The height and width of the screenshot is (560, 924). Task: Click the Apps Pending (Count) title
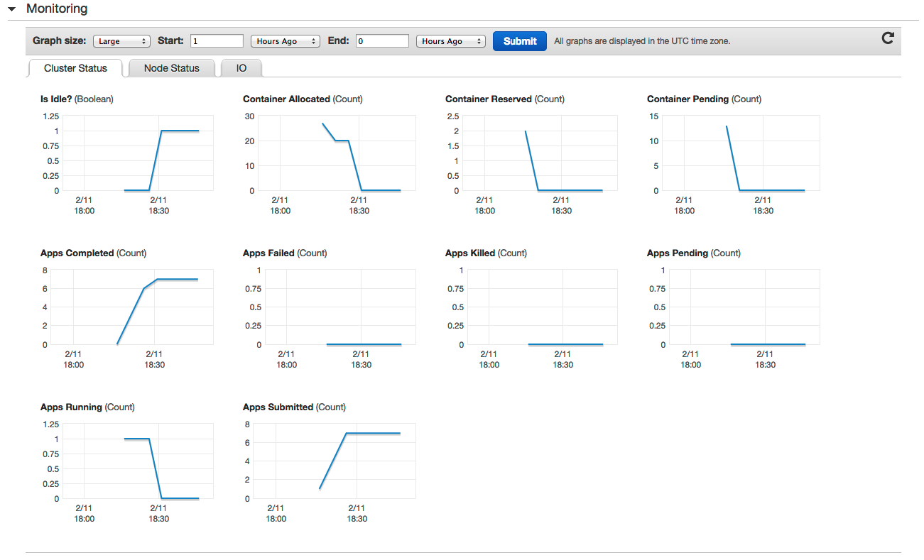tap(694, 253)
